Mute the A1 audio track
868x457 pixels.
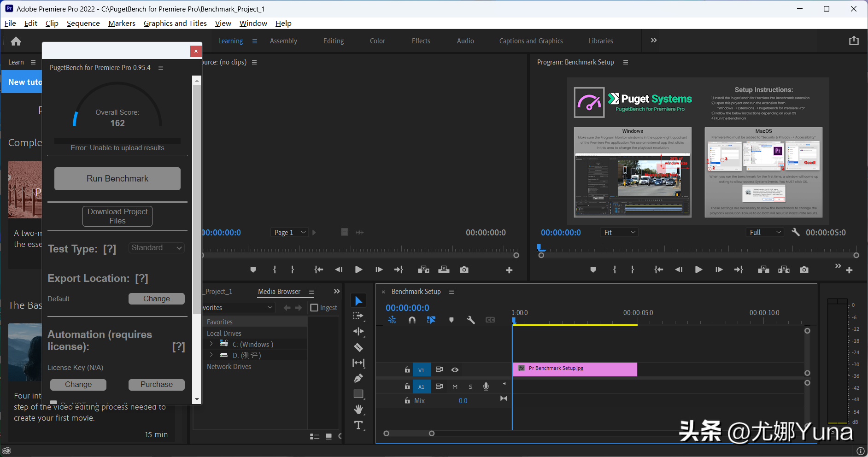(455, 387)
